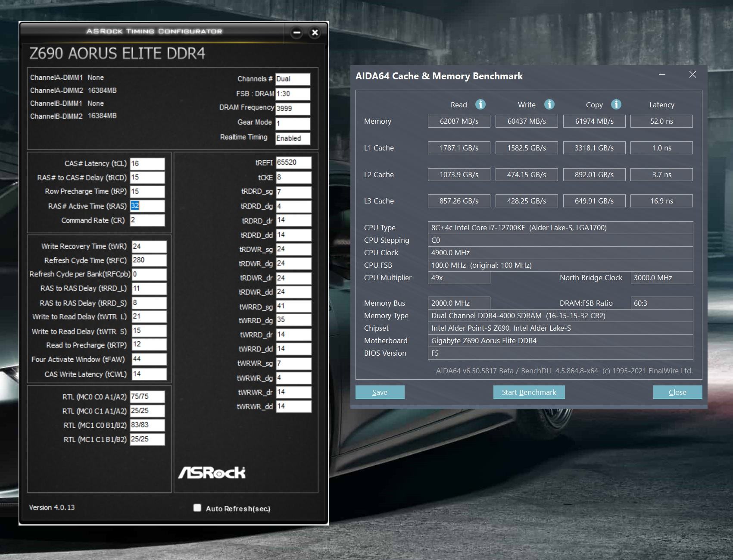Select the tRRD_L field
This screenshot has width=733, height=560.
pos(149,288)
